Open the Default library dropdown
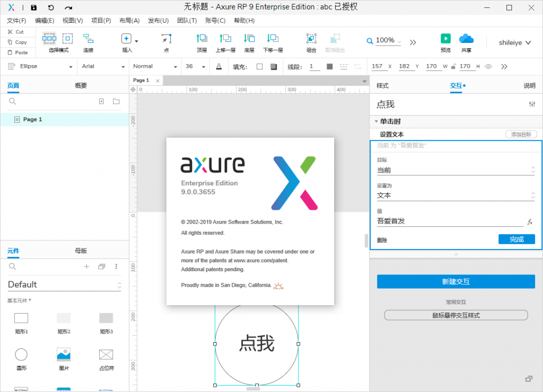Viewport: 543px width, 392px height. [x=64, y=285]
